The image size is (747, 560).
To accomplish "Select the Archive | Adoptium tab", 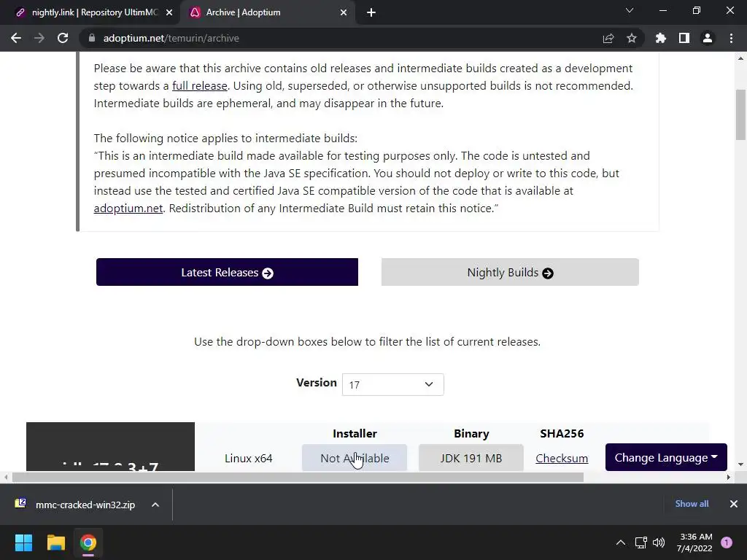I will 268,12.
